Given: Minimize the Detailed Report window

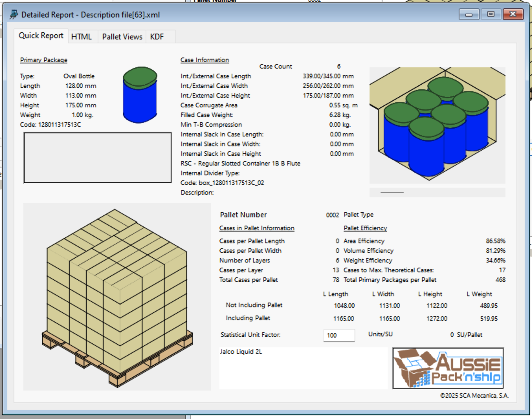Looking at the screenshot, I should (469, 14).
